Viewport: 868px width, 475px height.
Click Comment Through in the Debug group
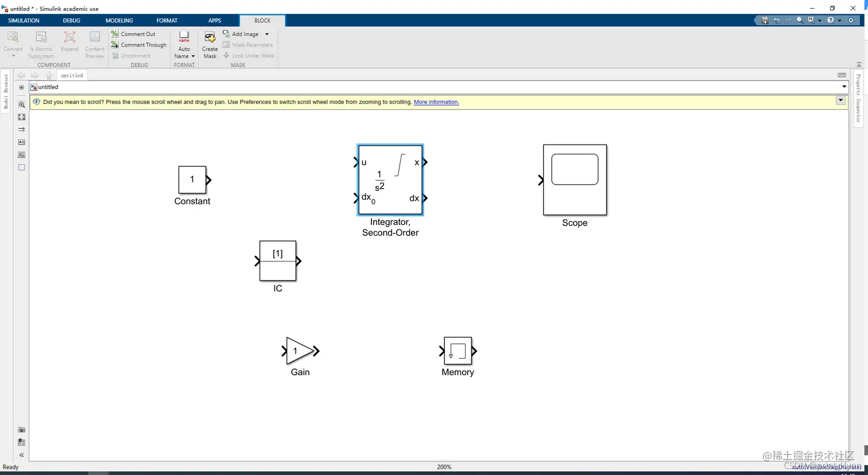click(139, 45)
